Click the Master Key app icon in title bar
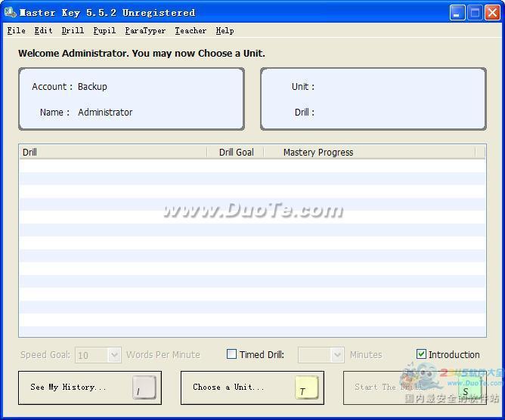The height and width of the screenshot is (420, 505). coord(10,12)
